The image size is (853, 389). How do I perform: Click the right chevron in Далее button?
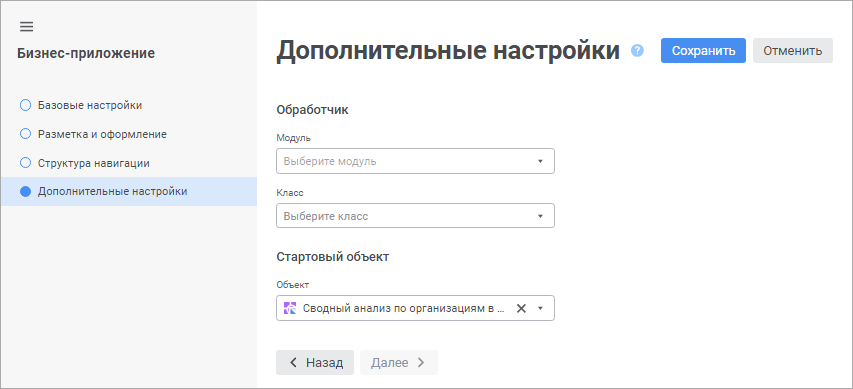pyautogui.click(x=421, y=363)
